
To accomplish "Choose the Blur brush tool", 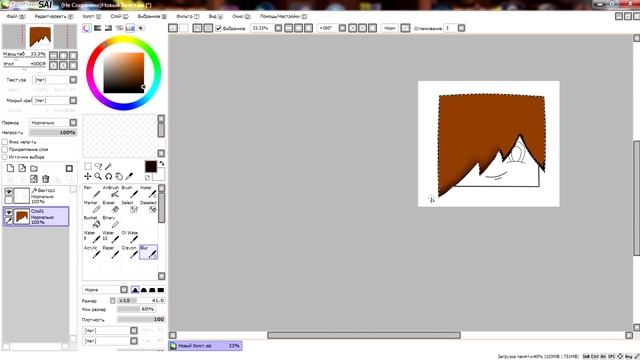I will pyautogui.click(x=149, y=252).
